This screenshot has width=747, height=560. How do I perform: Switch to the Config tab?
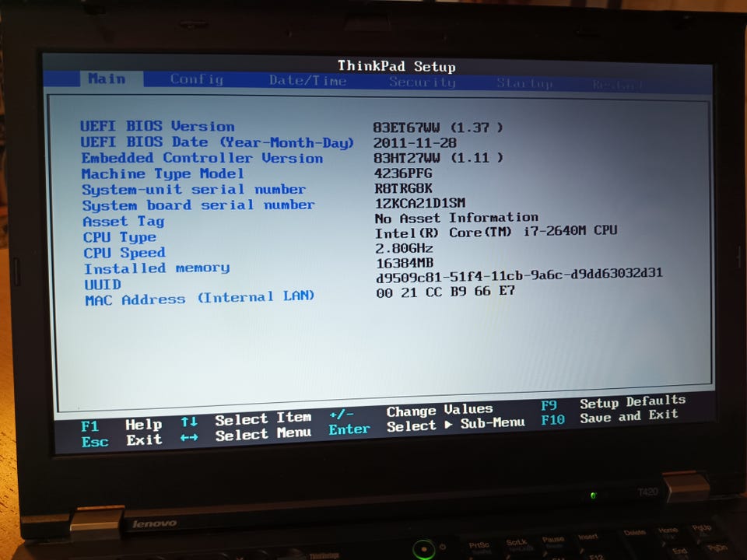(x=197, y=79)
